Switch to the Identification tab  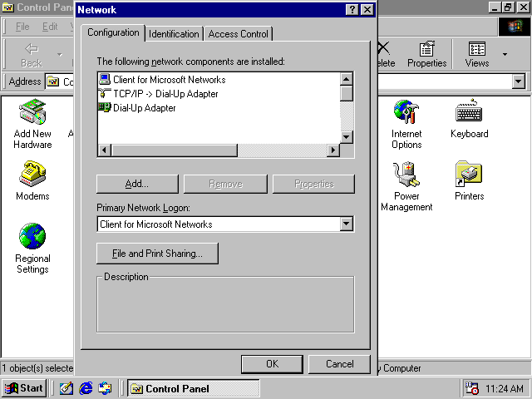coord(174,34)
